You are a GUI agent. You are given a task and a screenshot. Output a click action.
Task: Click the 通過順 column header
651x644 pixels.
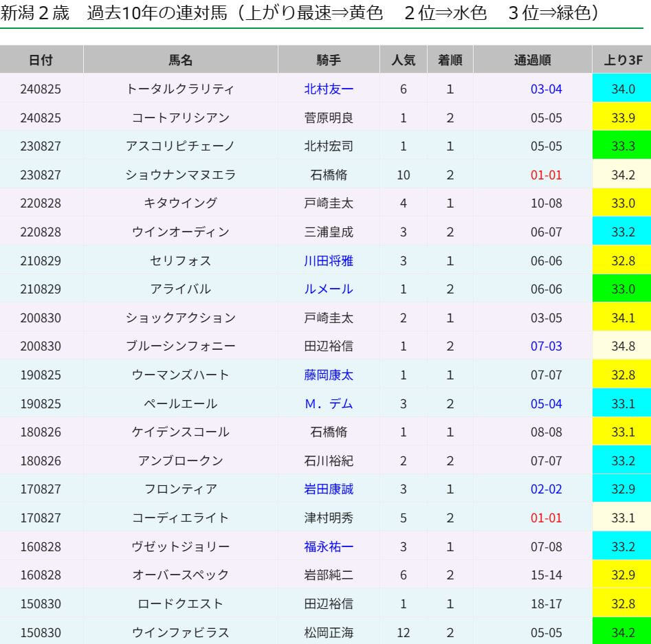tap(533, 60)
